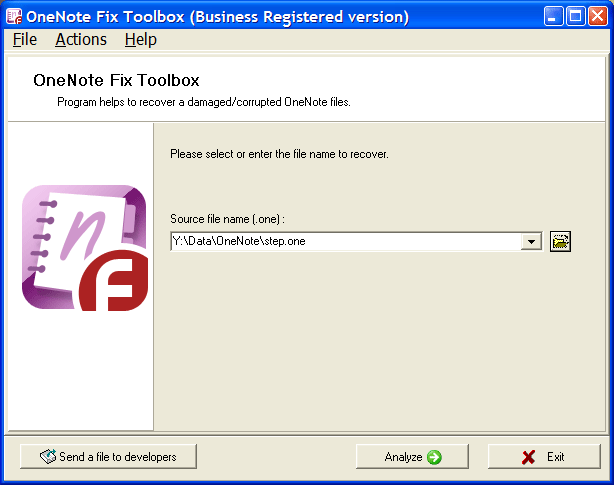614x485 pixels.
Task: Click the large OneNote Fix Toolbox logo
Action: [85, 248]
